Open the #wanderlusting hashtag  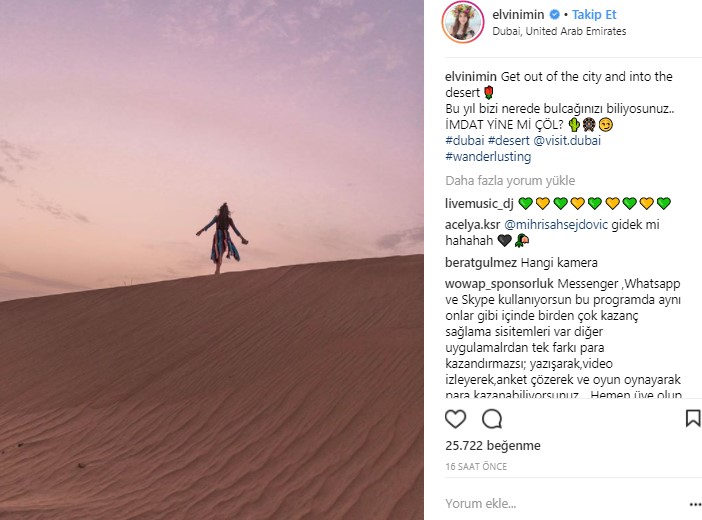coord(488,157)
